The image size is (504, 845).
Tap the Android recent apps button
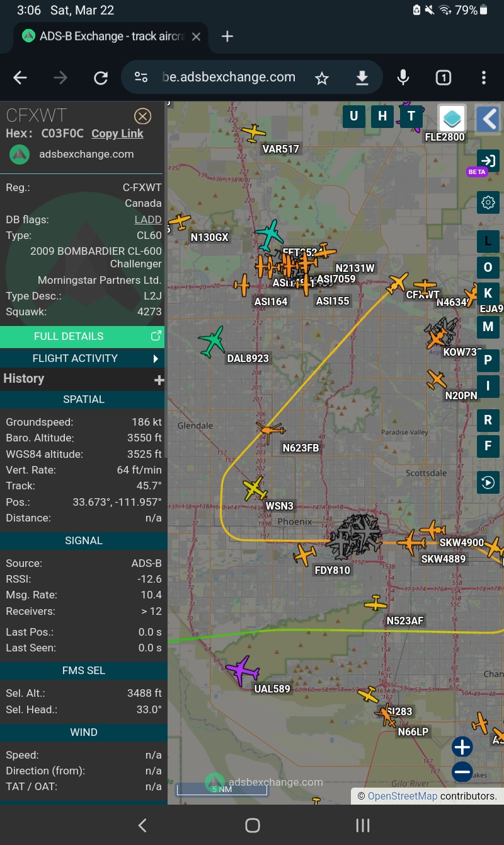[362, 825]
